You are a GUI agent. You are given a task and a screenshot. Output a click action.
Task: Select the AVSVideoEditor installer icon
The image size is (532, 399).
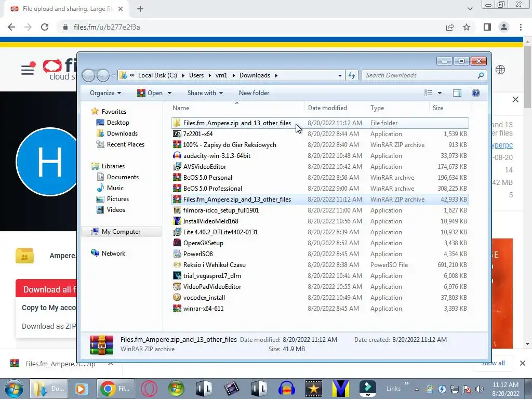(x=177, y=167)
